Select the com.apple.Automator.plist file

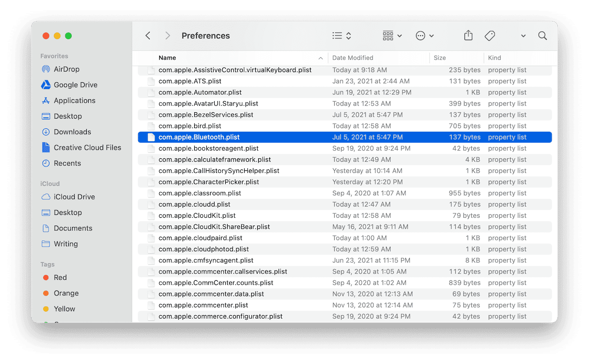(345, 92)
